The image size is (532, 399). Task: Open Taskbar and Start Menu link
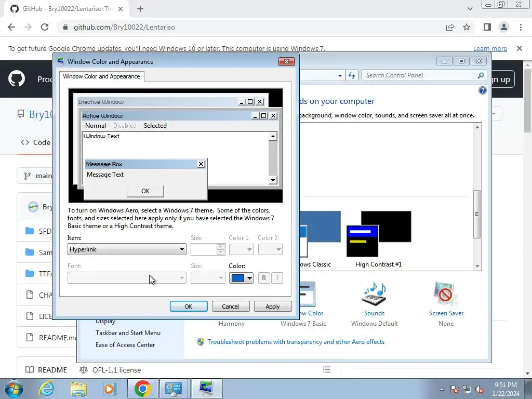tap(128, 333)
